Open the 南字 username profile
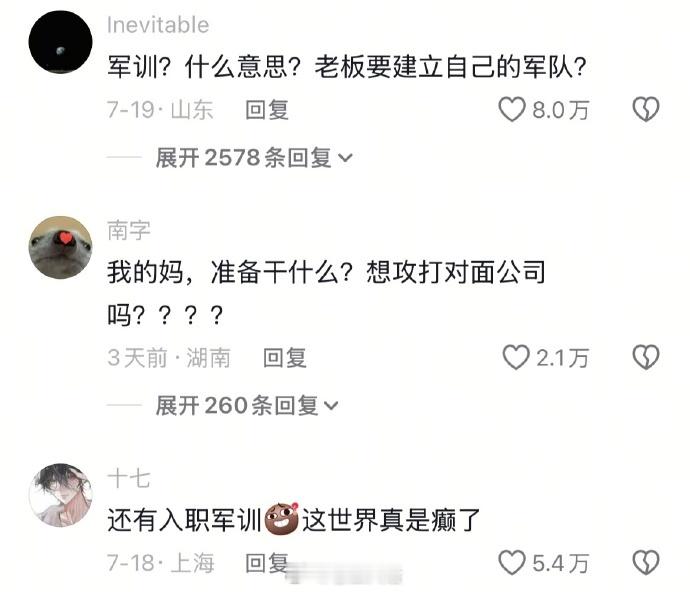This screenshot has height=592, width=690. coord(128,230)
